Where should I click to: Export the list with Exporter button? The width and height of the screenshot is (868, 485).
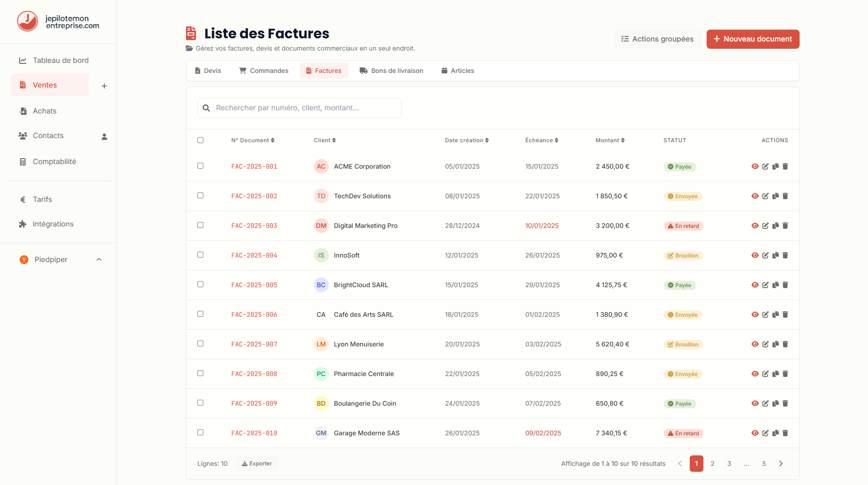[x=257, y=464]
